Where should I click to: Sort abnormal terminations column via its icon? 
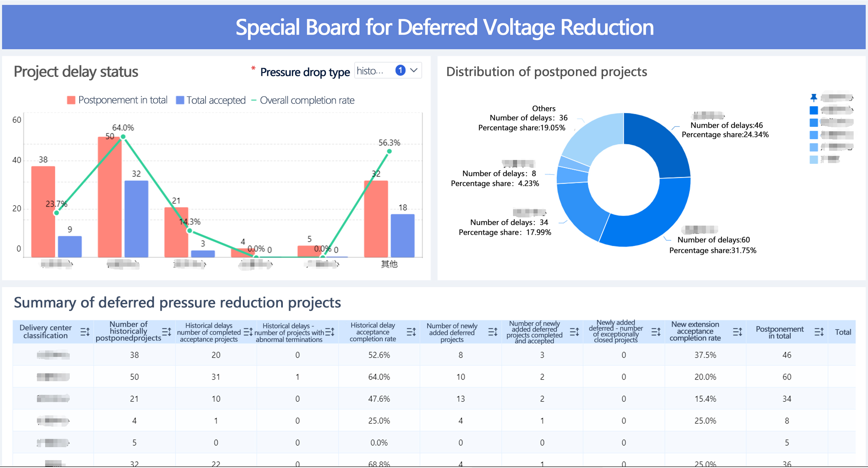tap(330, 332)
